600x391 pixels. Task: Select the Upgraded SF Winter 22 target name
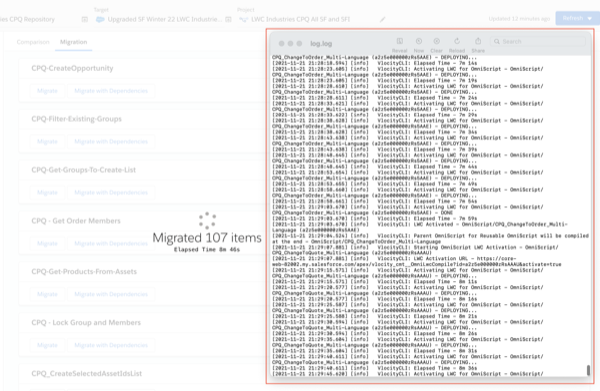coord(165,19)
